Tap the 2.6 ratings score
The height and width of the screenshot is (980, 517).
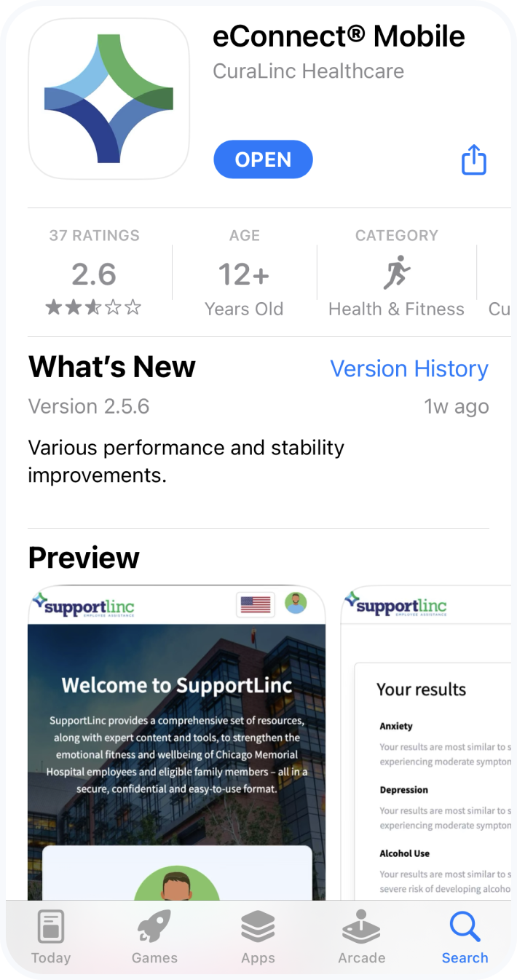94,274
